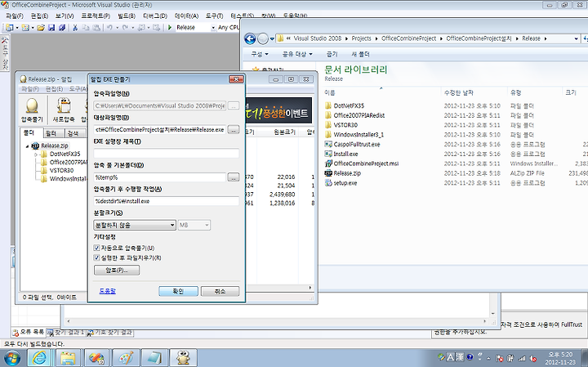Open the Undo history dropdown arrow
The image size is (588, 367).
(x=117, y=28)
